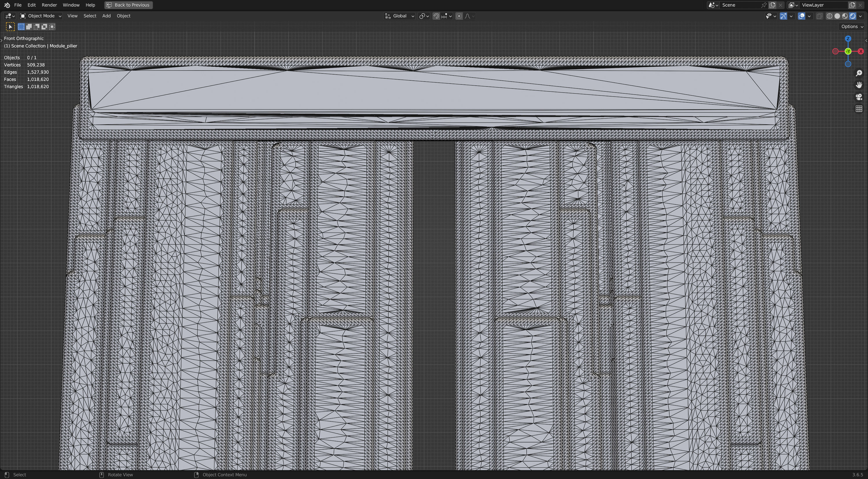Switch to Solid viewport shading
Image resolution: width=868 pixels, height=479 pixels.
pyautogui.click(x=837, y=16)
